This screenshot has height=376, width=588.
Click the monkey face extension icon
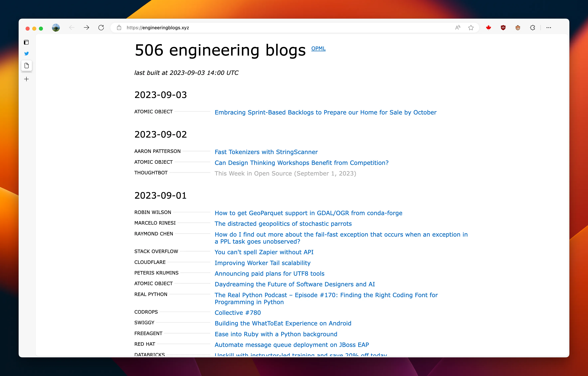tap(518, 28)
